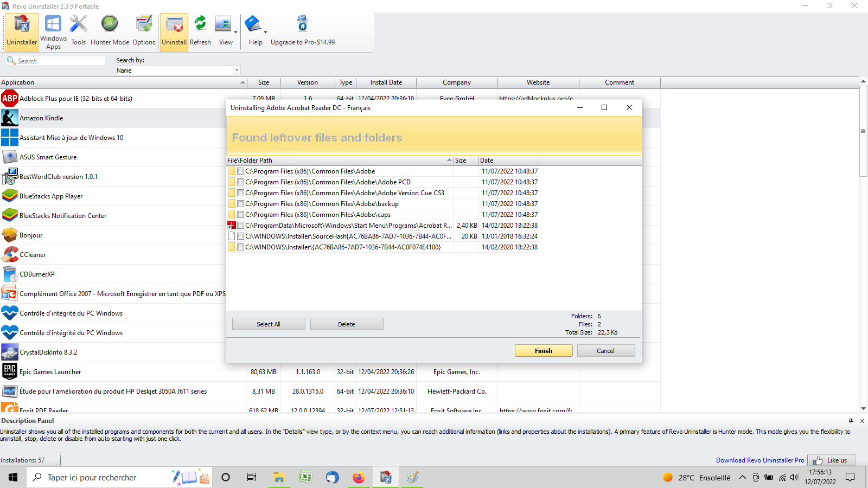Select the Amazon Kindle app icon
This screenshot has height=488, width=868.
click(10, 118)
